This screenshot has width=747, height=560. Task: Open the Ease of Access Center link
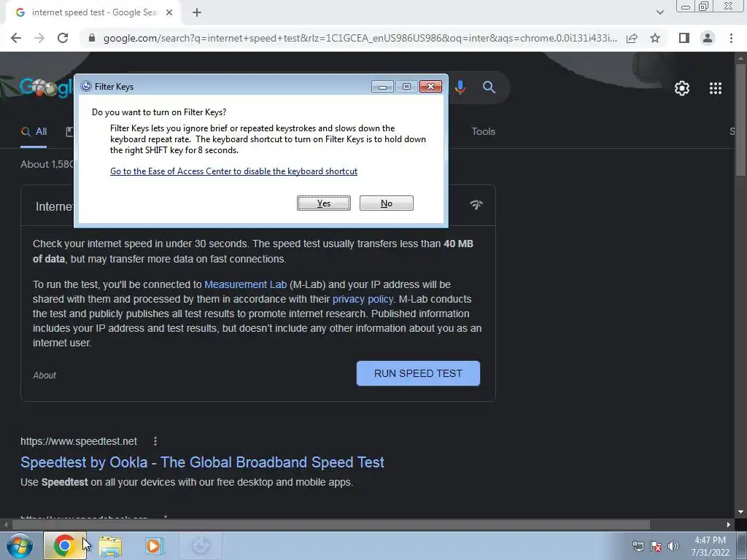[x=233, y=171]
